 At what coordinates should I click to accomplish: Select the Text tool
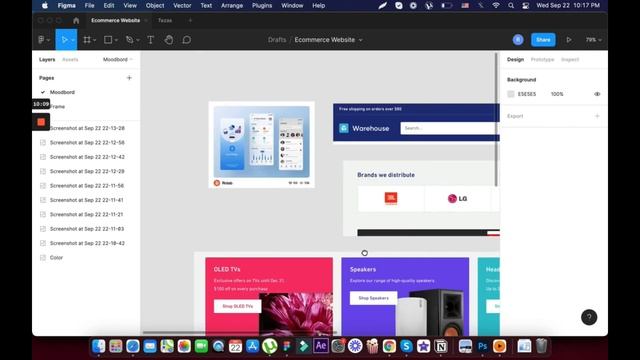tap(151, 40)
